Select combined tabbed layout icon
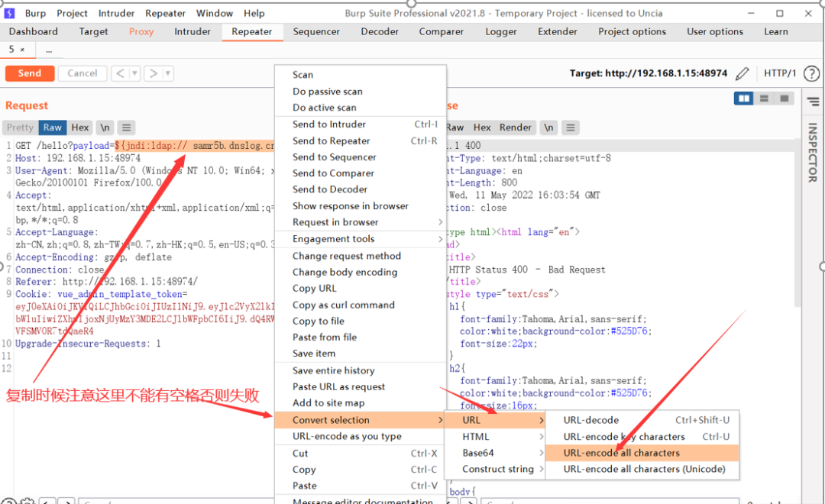 pos(784,99)
